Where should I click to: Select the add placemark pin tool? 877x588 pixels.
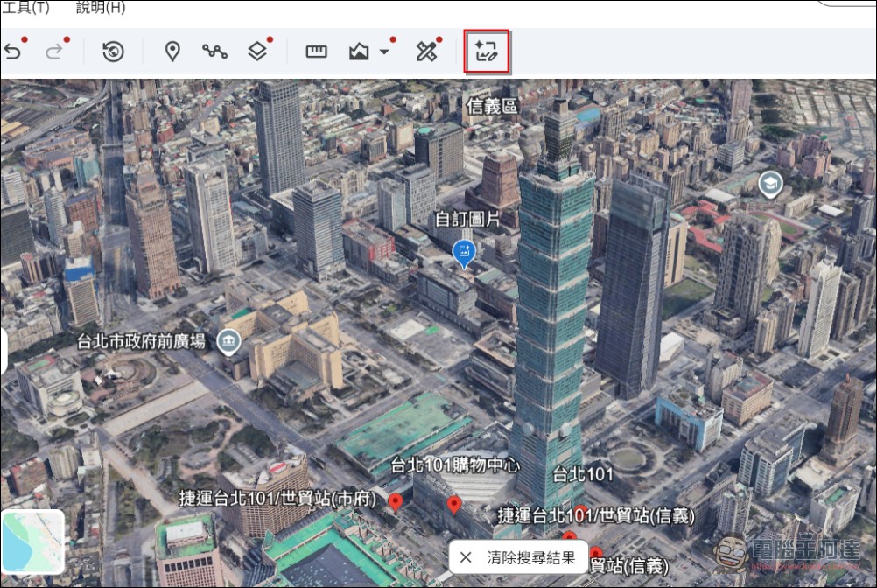172,52
